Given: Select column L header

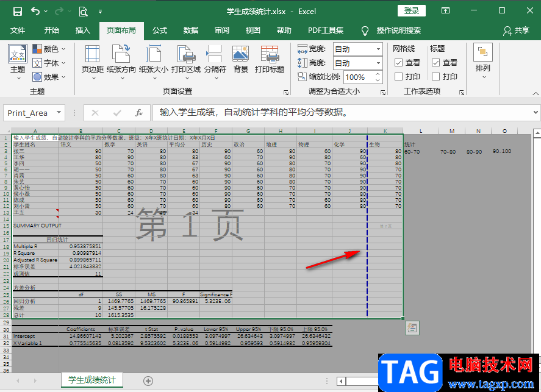Looking at the screenshot, I should tap(421, 131).
